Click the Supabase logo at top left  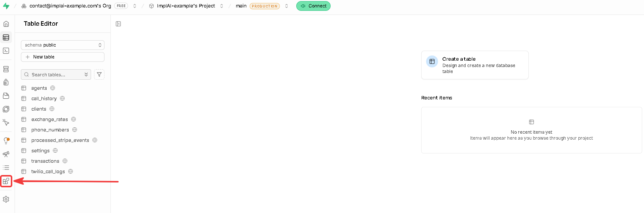click(6, 6)
